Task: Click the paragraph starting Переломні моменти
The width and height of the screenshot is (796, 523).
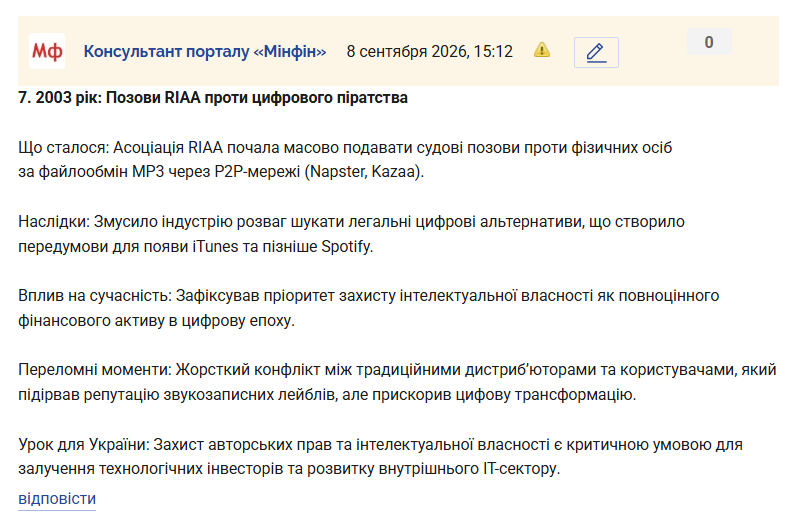Action: point(397,382)
